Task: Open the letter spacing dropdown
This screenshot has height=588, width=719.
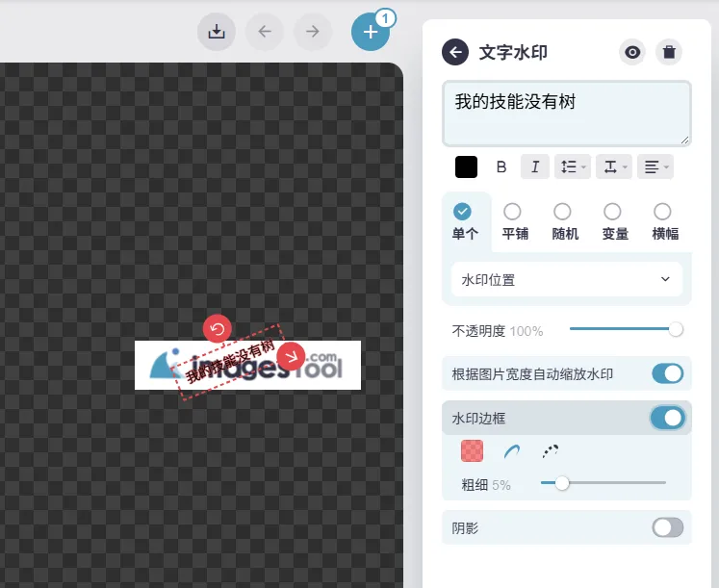Action: click(614, 166)
